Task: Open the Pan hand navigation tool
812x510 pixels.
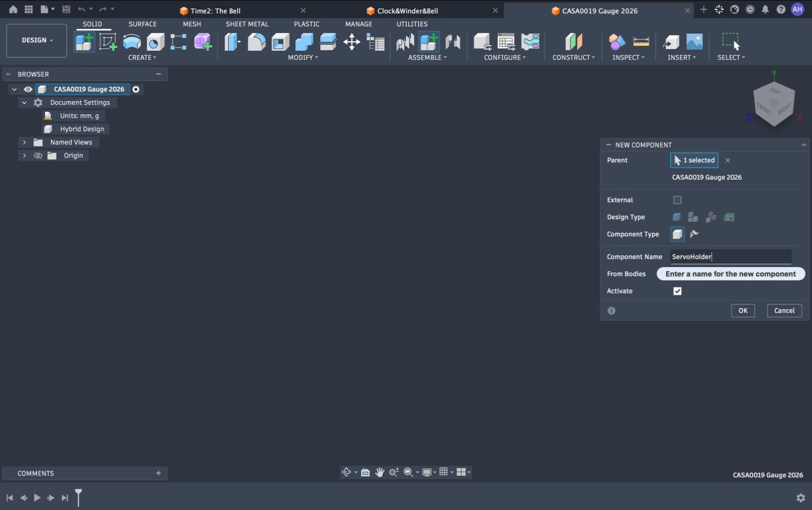Action: click(x=379, y=472)
